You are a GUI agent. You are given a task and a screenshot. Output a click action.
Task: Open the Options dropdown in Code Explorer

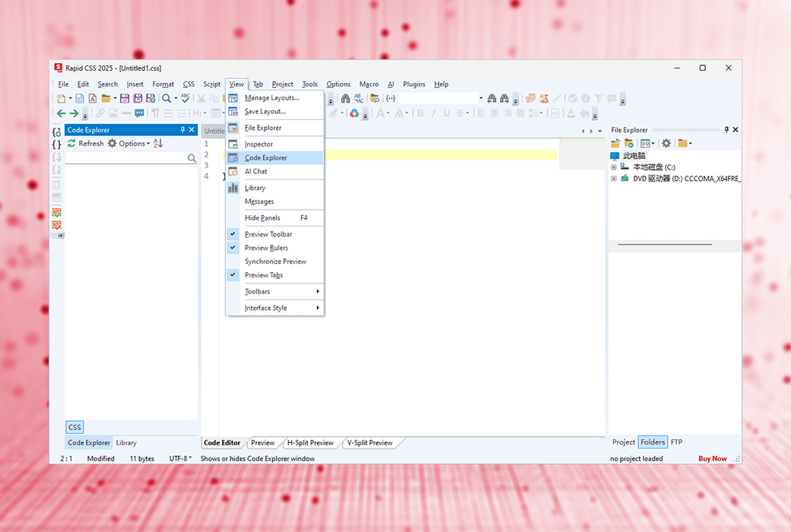(129, 143)
